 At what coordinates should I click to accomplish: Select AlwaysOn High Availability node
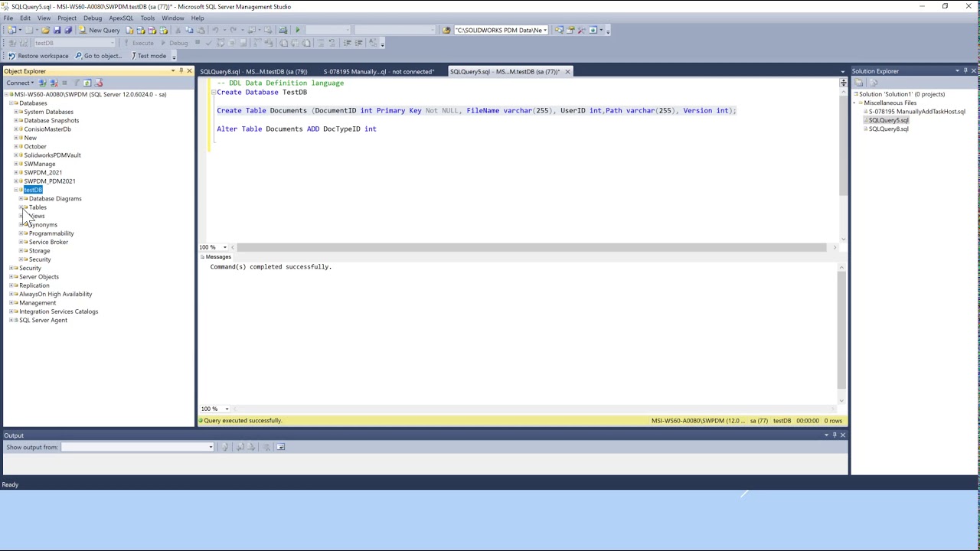[x=55, y=294]
